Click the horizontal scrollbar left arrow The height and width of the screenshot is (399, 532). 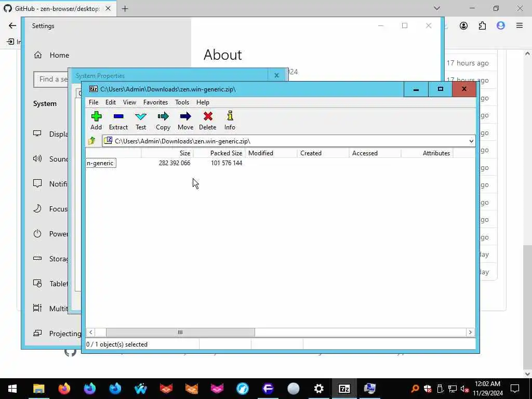[90, 332]
